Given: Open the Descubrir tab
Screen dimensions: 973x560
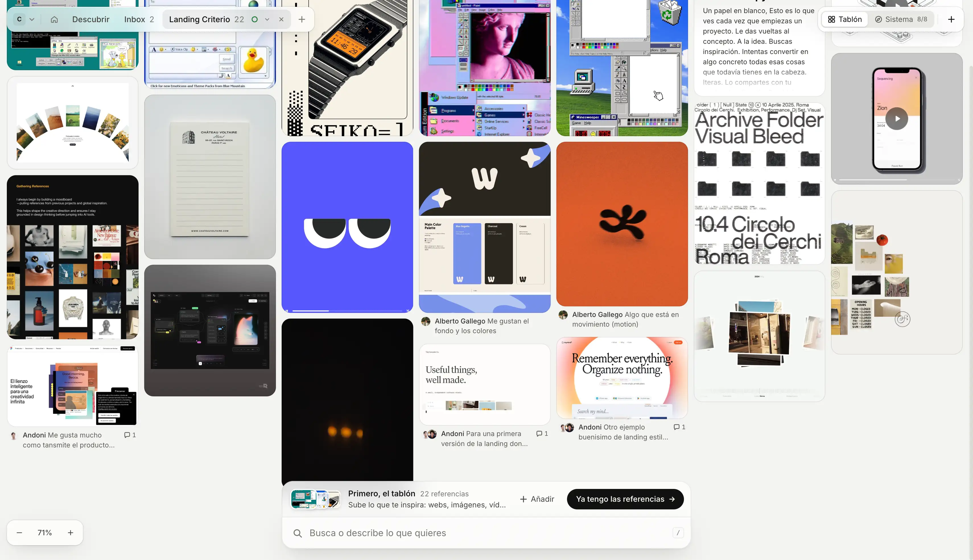Looking at the screenshot, I should [x=91, y=19].
